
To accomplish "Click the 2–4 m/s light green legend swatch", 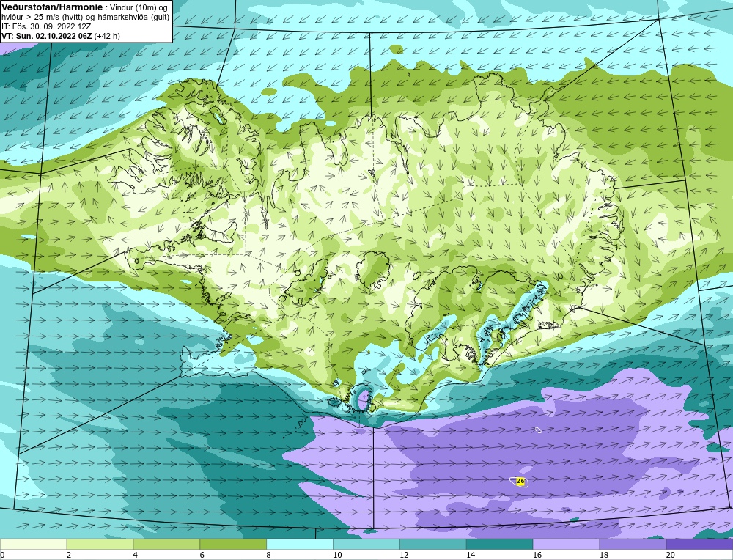I will 100,544.
